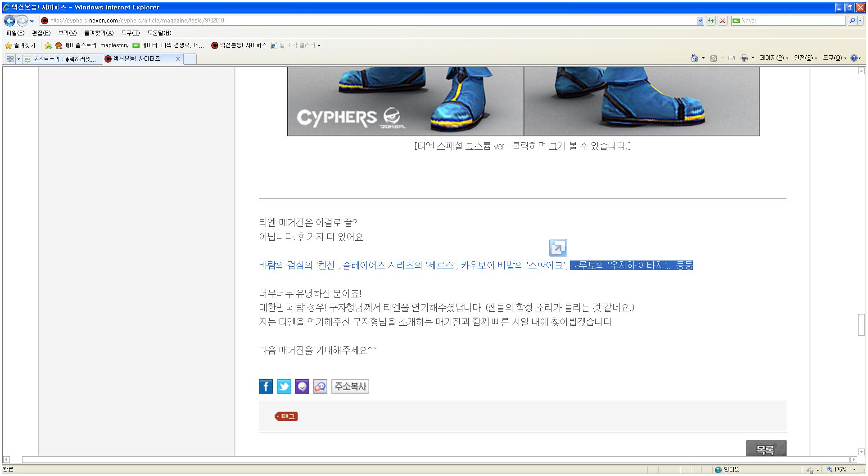Click the 주소복사 button
Image resolution: width=868 pixels, height=476 pixels.
point(350,386)
